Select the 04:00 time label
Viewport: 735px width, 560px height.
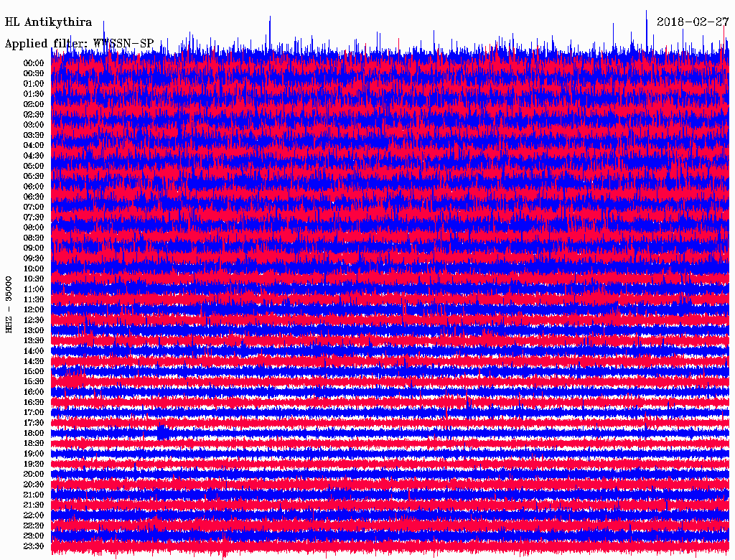34,146
